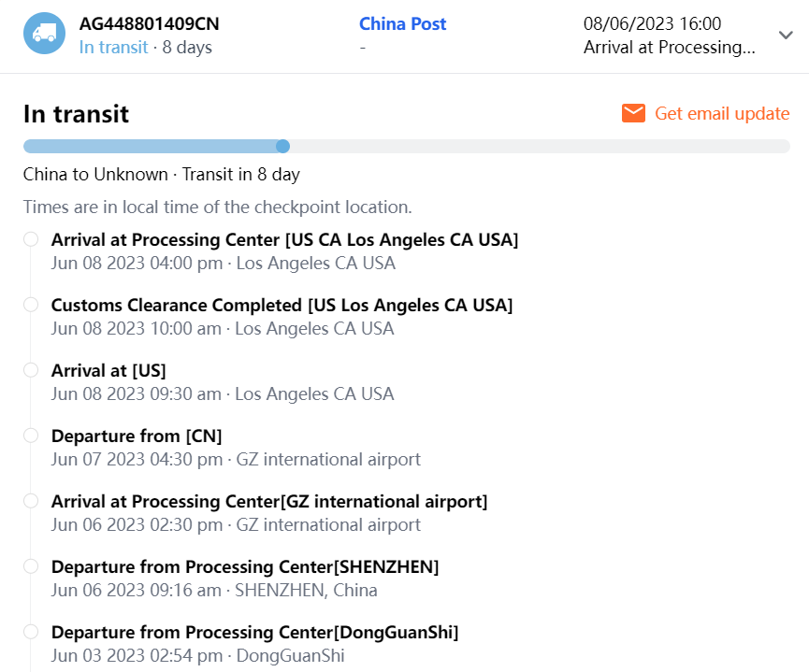Viewport: 809px width, 672px height.
Task: Click Get email update link
Action: 722,113
